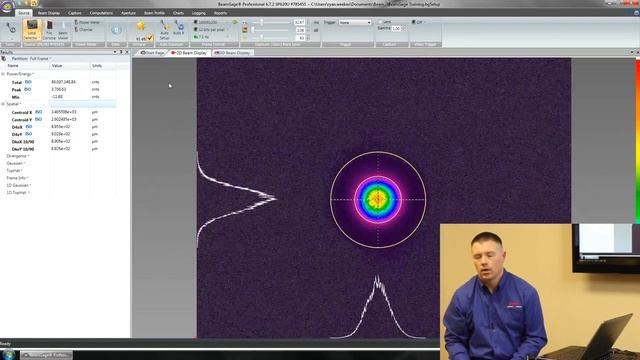The height and width of the screenshot is (360, 640).
Task: Click the ISO badge next to Centroid X
Action: (x=38, y=112)
